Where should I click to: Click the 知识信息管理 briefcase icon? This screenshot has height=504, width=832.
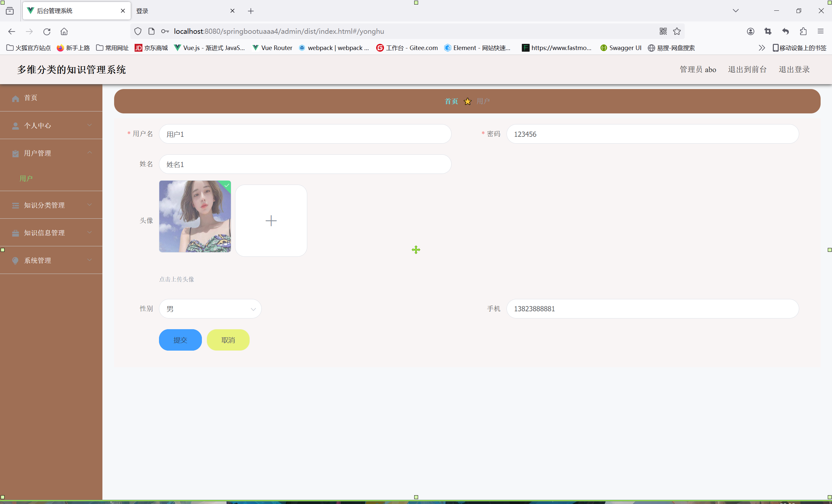(16, 233)
